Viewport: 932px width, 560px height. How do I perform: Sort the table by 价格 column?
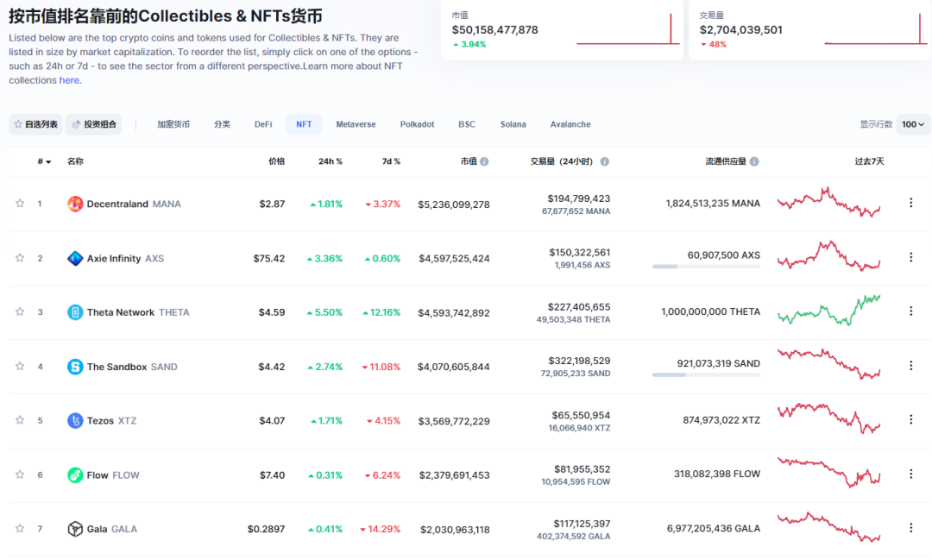tap(276, 161)
